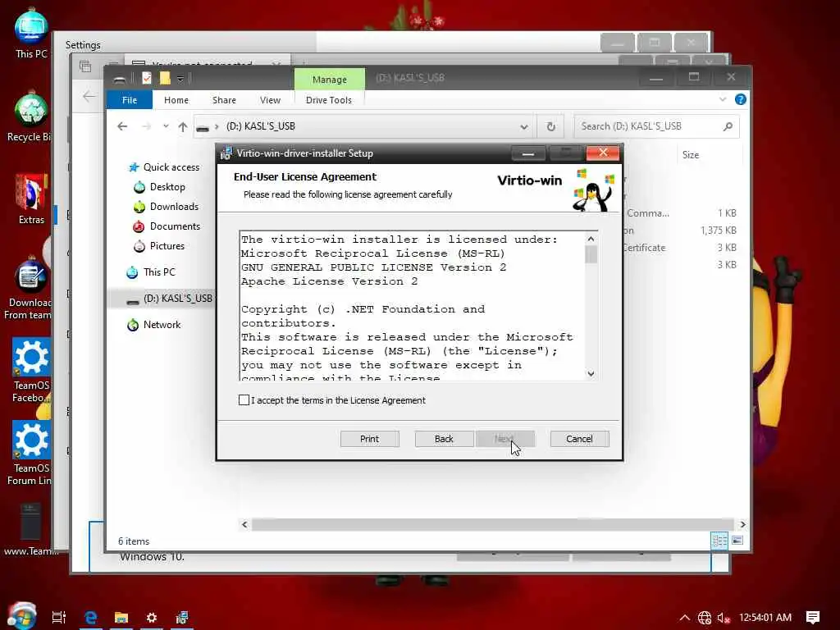Click the muted volume tray icon

tap(724, 619)
